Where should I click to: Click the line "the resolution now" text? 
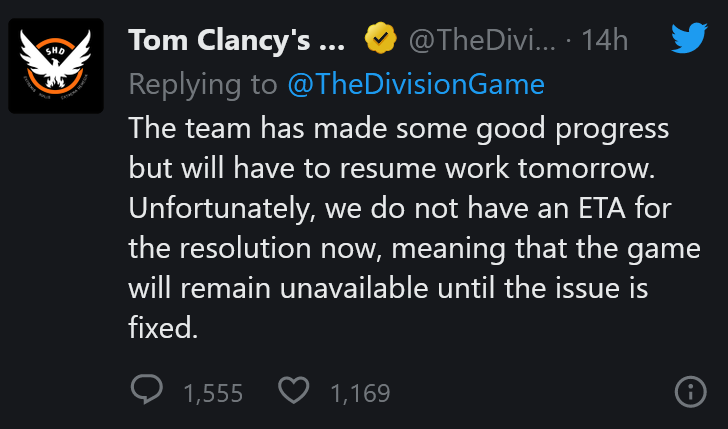(270, 247)
